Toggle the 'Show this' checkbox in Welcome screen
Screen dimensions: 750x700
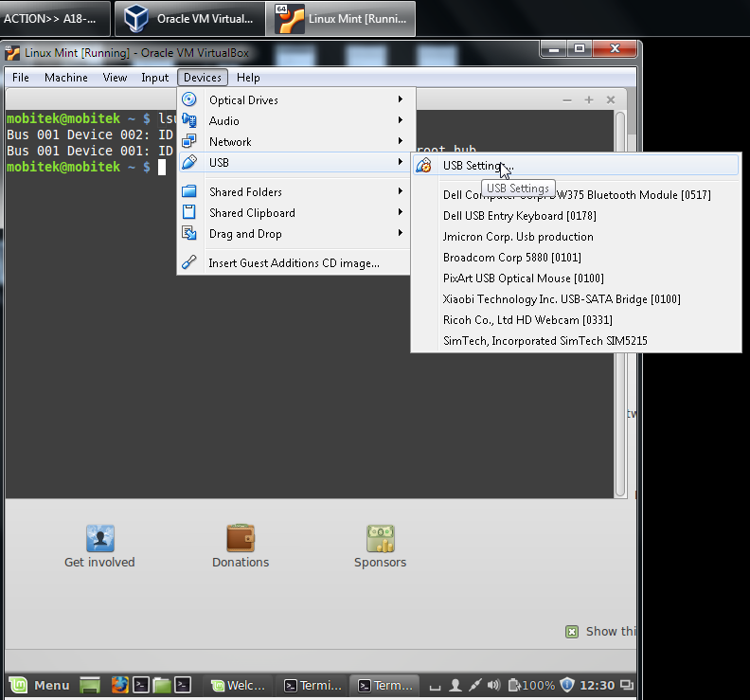point(572,632)
